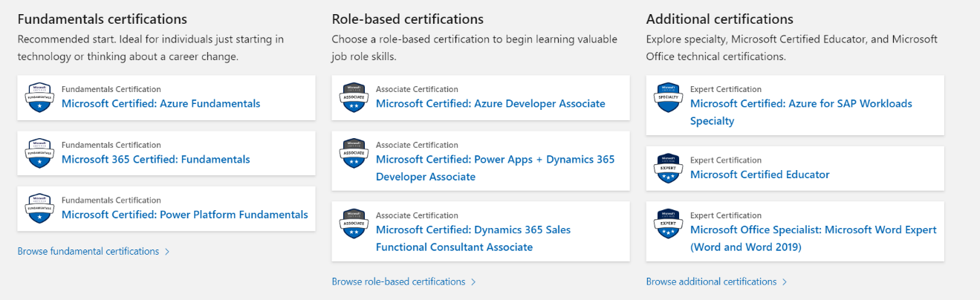The height and width of the screenshot is (300, 980).
Task: Open Microsoft 365 Certified: Fundamentals link
Action: 155,160
